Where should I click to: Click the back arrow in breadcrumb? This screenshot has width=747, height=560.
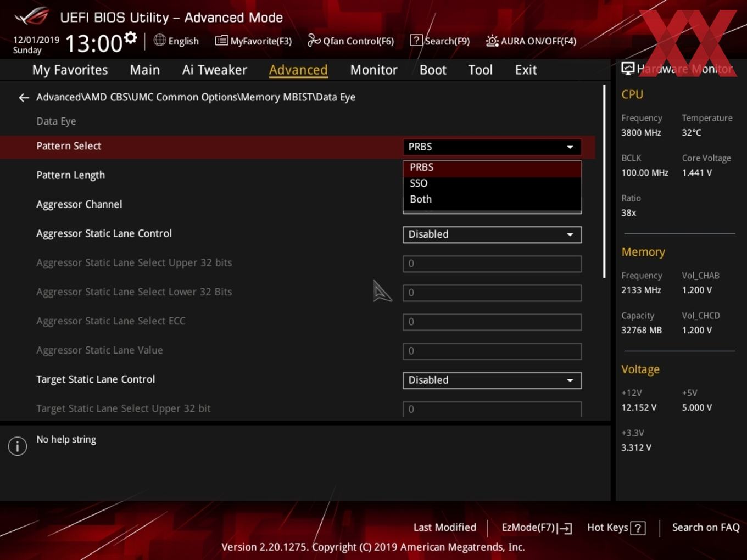24,98
